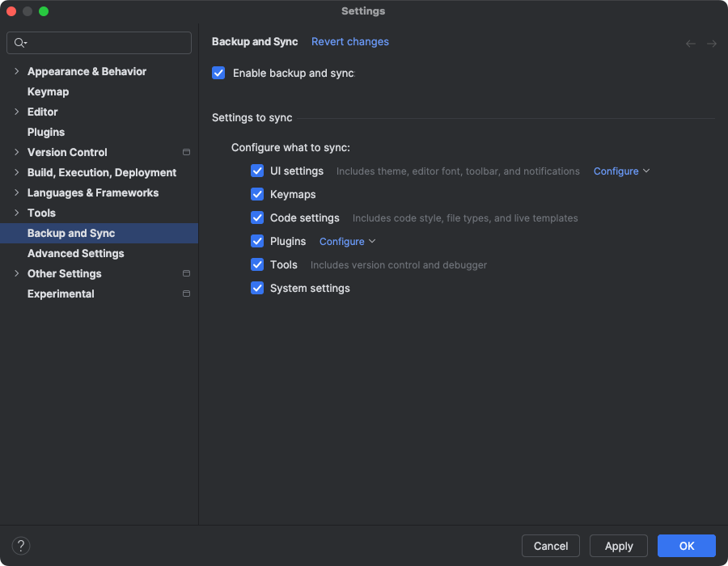Click the Revert changes link
The height and width of the screenshot is (566, 728).
click(x=349, y=41)
